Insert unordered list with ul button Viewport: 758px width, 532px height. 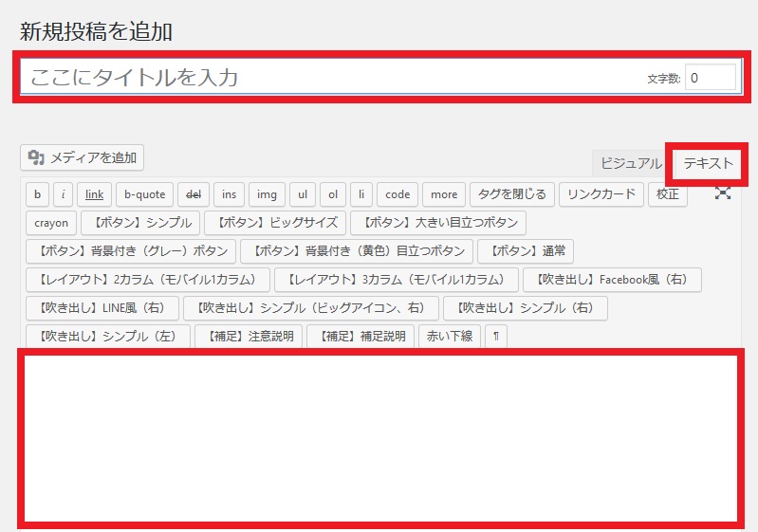[x=303, y=194]
